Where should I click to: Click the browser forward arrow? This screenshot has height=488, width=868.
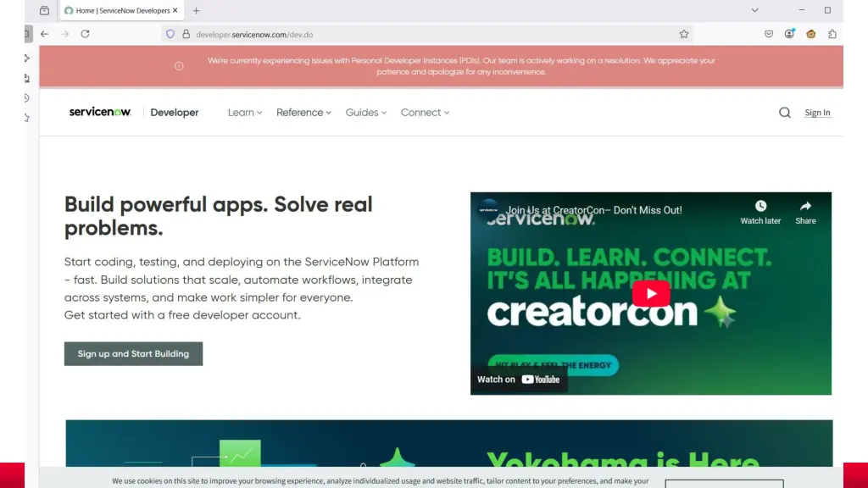[x=64, y=34]
